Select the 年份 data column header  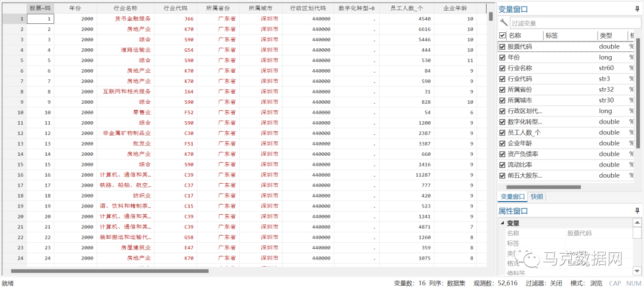(76, 8)
